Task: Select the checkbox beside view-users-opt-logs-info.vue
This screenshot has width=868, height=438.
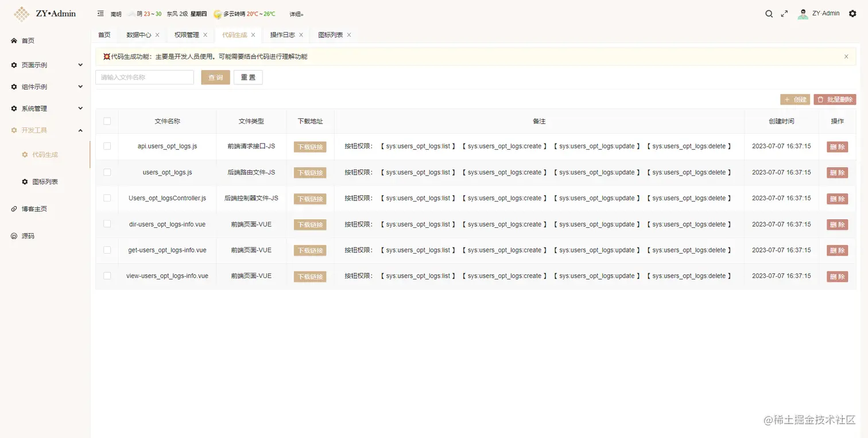Action: (107, 276)
